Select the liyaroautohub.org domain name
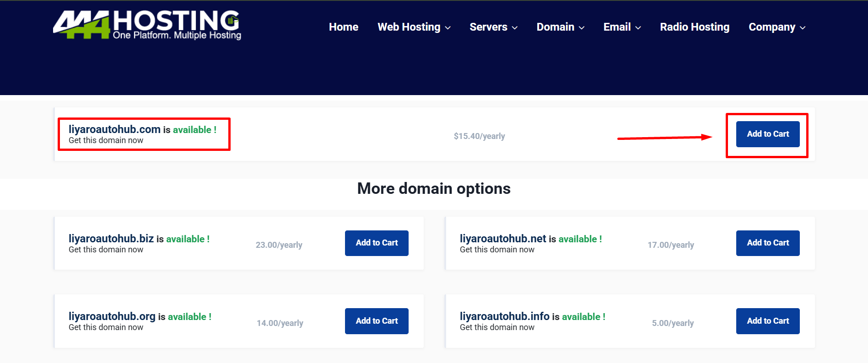The image size is (868, 363). 112,316
